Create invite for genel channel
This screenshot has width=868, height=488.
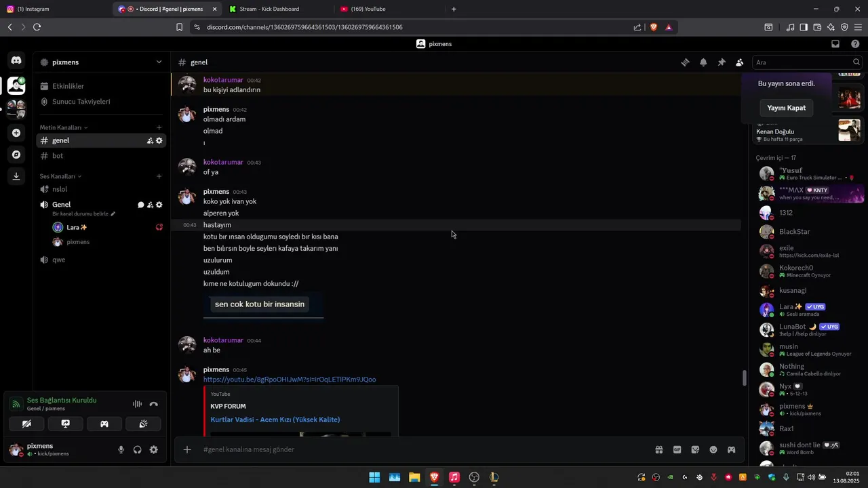click(150, 140)
